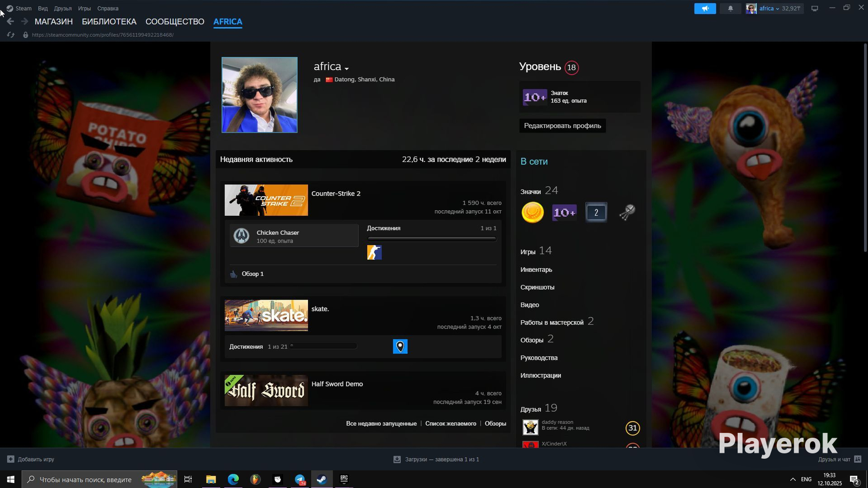Image resolution: width=868 pixels, height=488 pixels.
Task: Open the Counter-Strike 2 game banner
Action: pyautogui.click(x=266, y=200)
